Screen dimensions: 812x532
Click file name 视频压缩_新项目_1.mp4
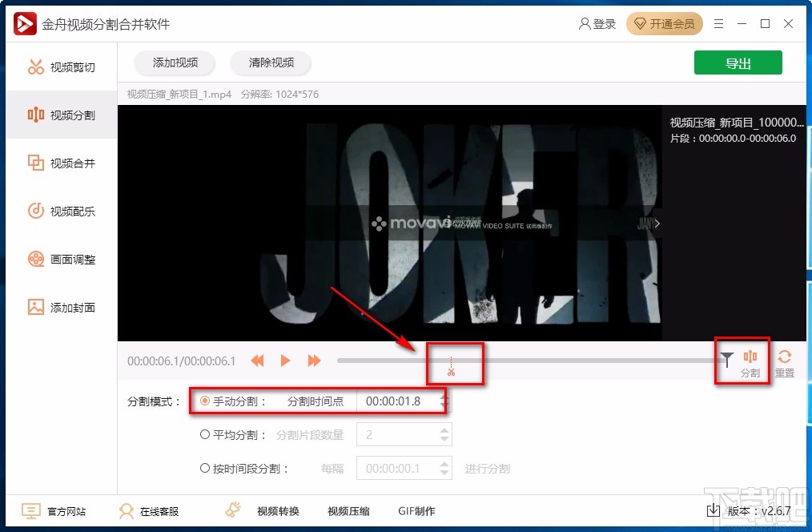pos(179,95)
